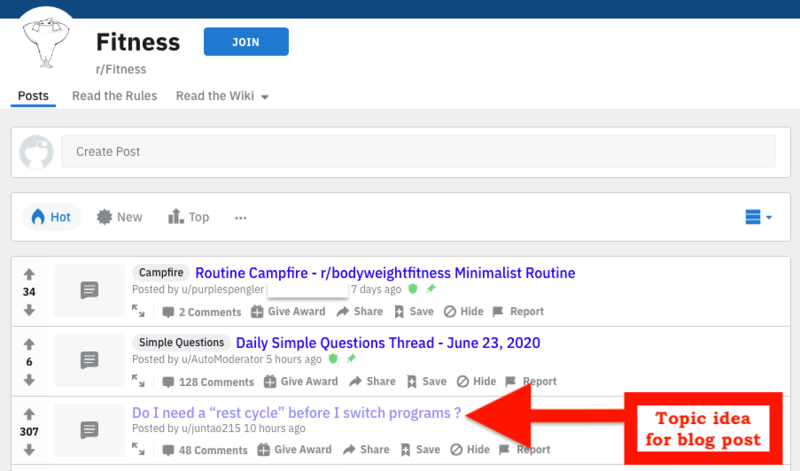Click the Create Post input field
The height and width of the screenshot is (471, 800).
[x=418, y=152]
